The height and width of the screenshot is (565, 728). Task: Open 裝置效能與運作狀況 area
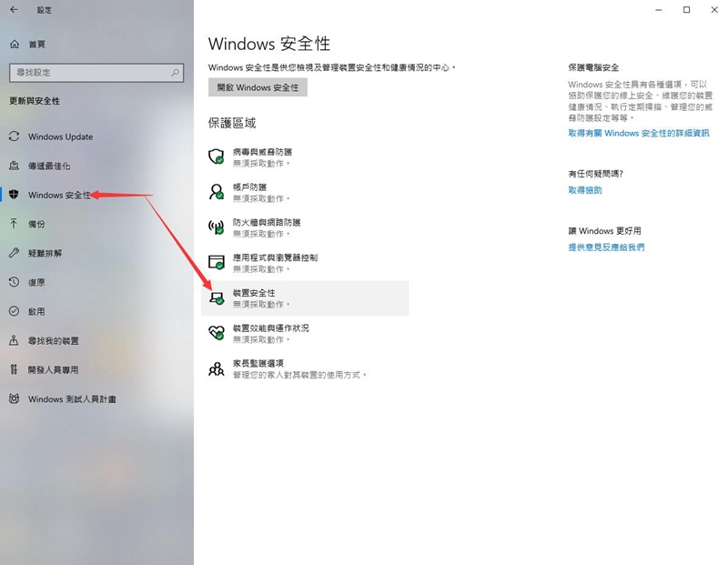click(305, 333)
